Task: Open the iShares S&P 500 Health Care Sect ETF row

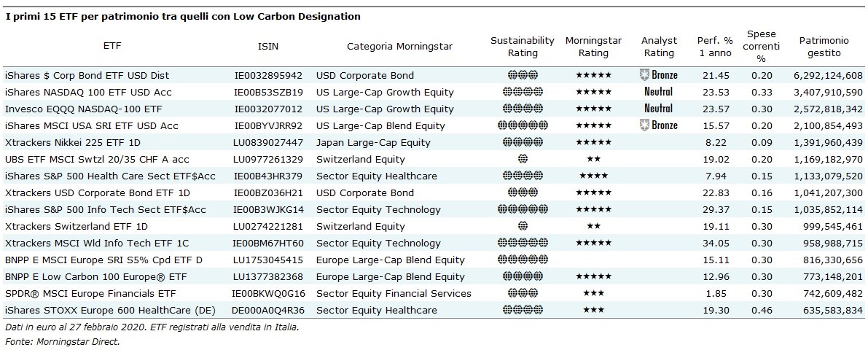Action: click(110, 176)
